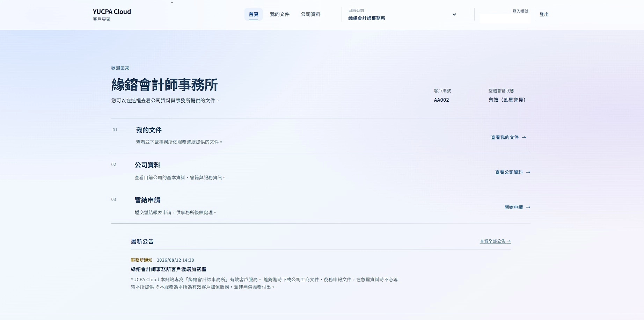Click the 事務所通知 announcement tag
Image resolution: width=644 pixels, height=320 pixels.
(x=141, y=260)
